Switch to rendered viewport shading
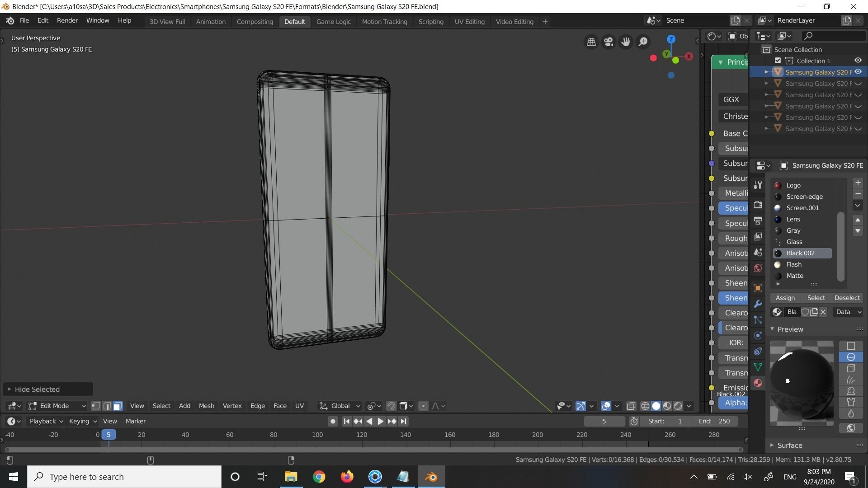The image size is (868, 488). 678,406
